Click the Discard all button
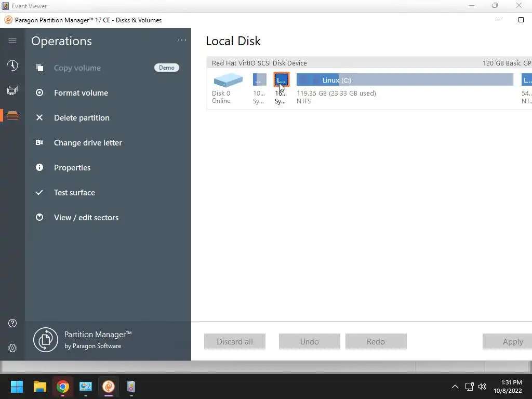Viewport: 532px width, 399px height. (x=235, y=342)
